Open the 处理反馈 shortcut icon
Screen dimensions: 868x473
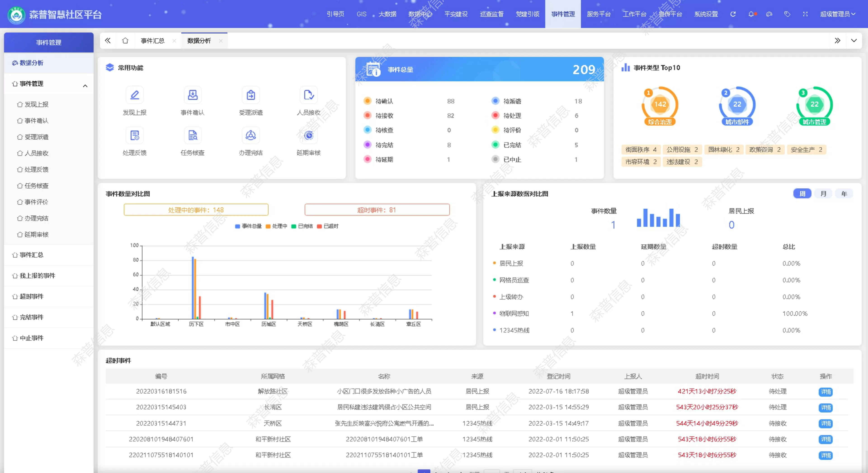[x=134, y=135]
